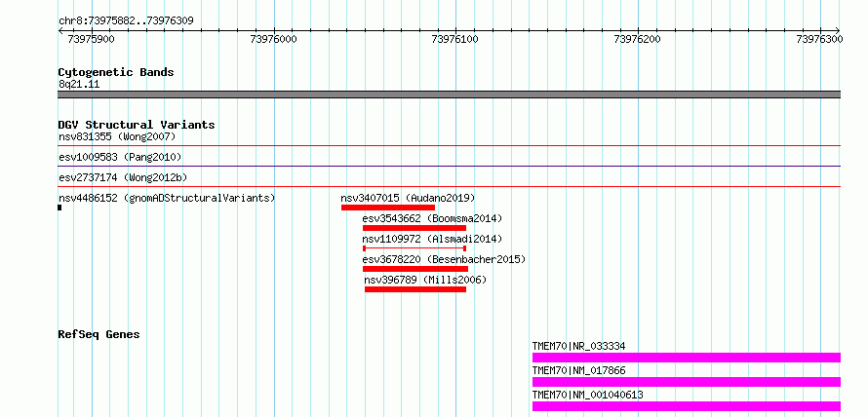Click the red bar for nsv396789

pos(415,289)
